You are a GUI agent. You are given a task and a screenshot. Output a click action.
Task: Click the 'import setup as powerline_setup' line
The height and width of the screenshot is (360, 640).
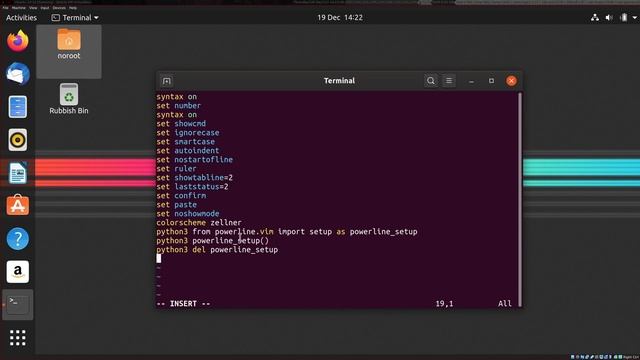coord(287,231)
